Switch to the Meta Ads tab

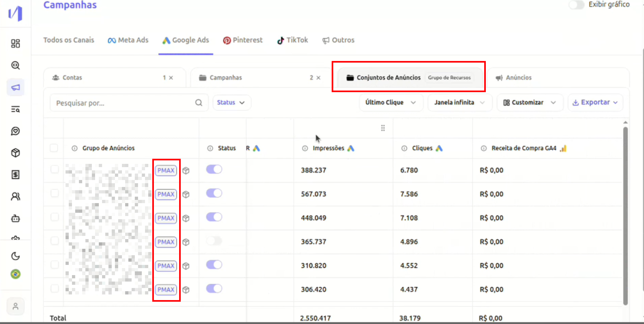coord(128,40)
